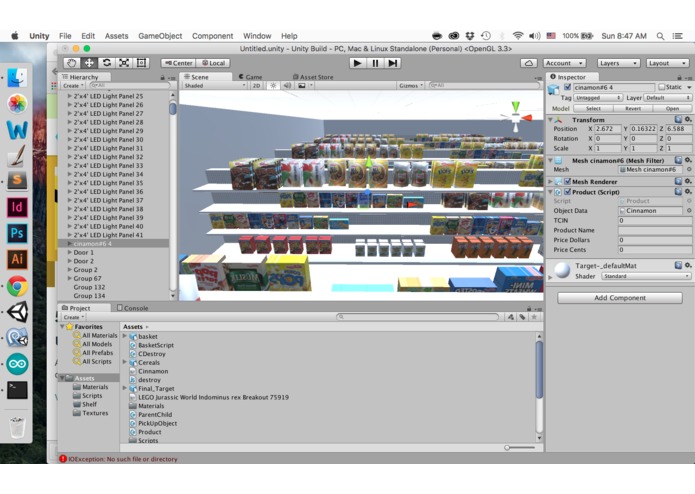Launch Photoshop from the Dock
The image size is (695, 494).
17,233
